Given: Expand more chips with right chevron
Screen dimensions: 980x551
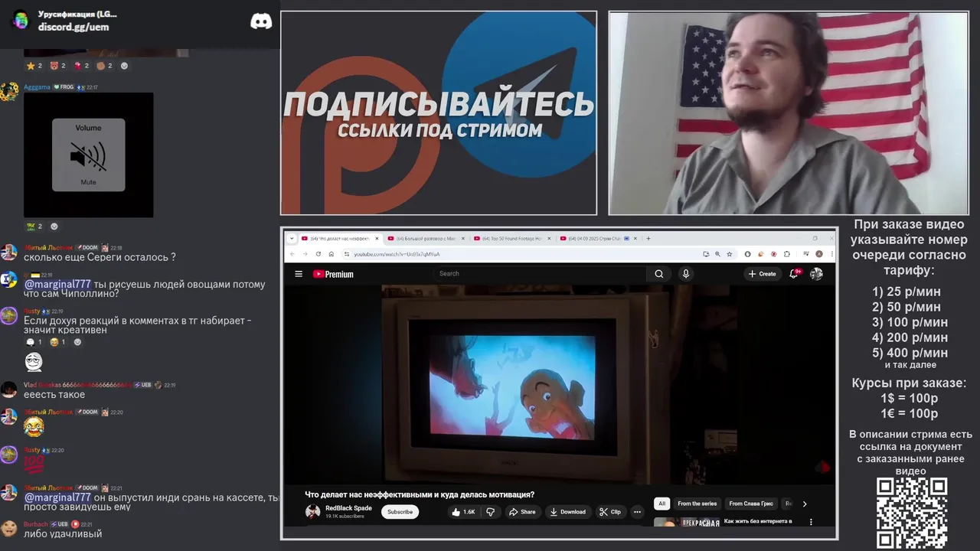Looking at the screenshot, I should pyautogui.click(x=804, y=503).
